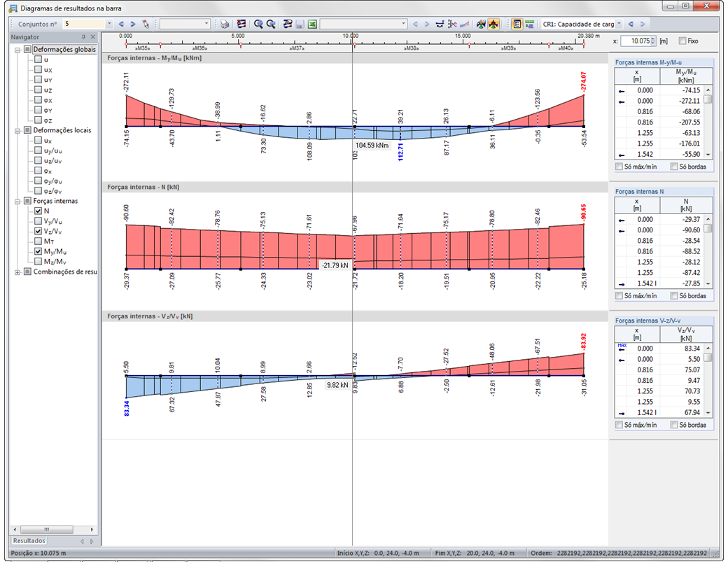
Task: Switch to the Resultados tab
Action: click(29, 540)
